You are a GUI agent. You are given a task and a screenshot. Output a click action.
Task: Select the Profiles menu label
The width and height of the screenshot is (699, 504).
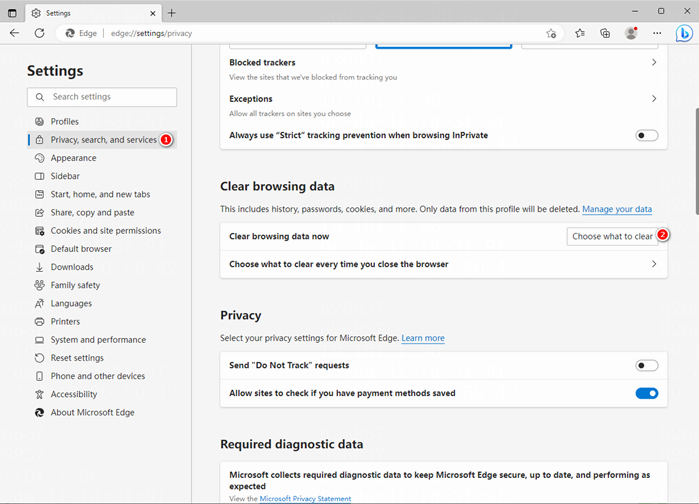[65, 121]
